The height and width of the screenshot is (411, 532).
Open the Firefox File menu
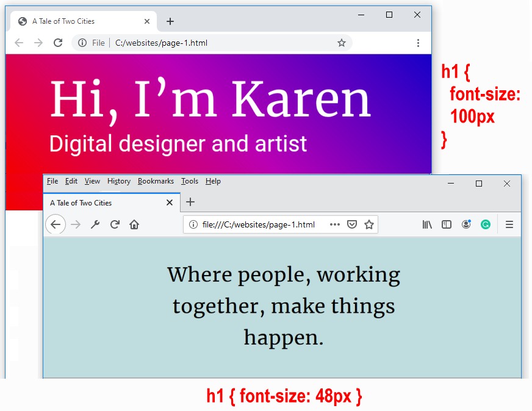pyautogui.click(x=52, y=181)
